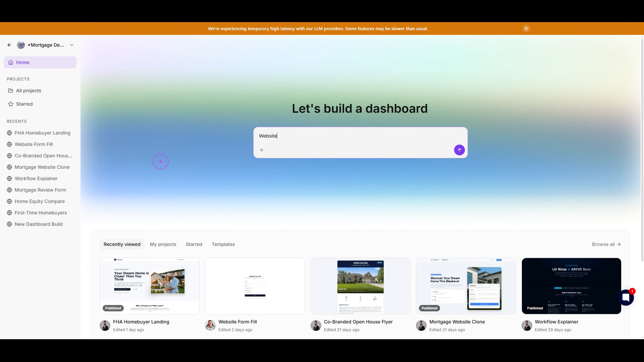
Task: Open recent item 'Home Equity Compare'
Action: [x=40, y=201]
